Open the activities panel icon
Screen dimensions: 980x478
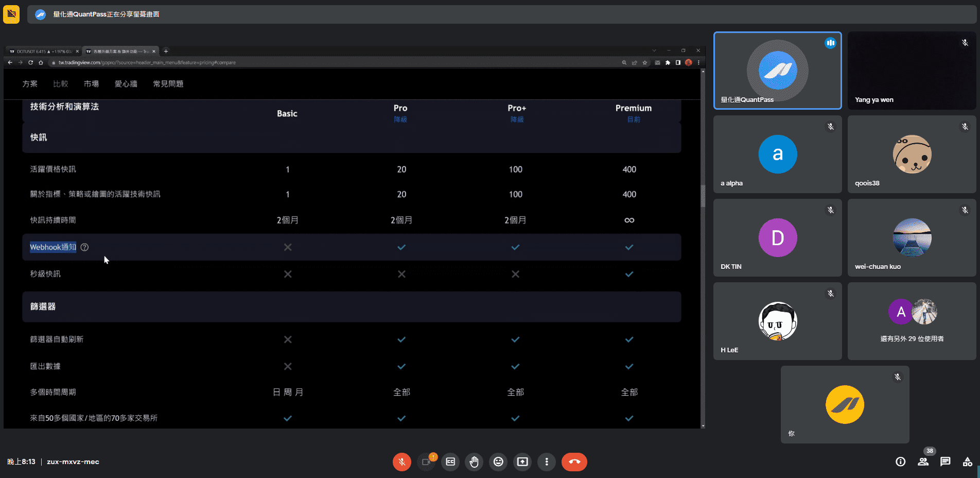968,462
